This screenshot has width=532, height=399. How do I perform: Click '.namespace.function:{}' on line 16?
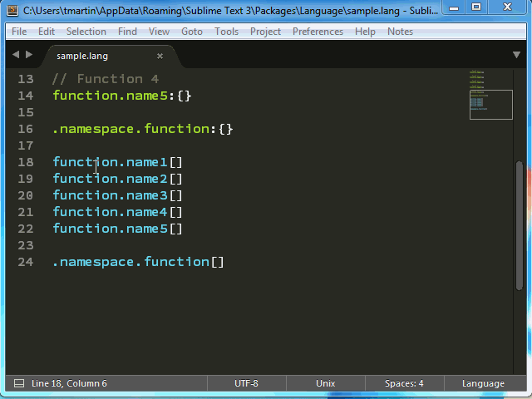143,129
